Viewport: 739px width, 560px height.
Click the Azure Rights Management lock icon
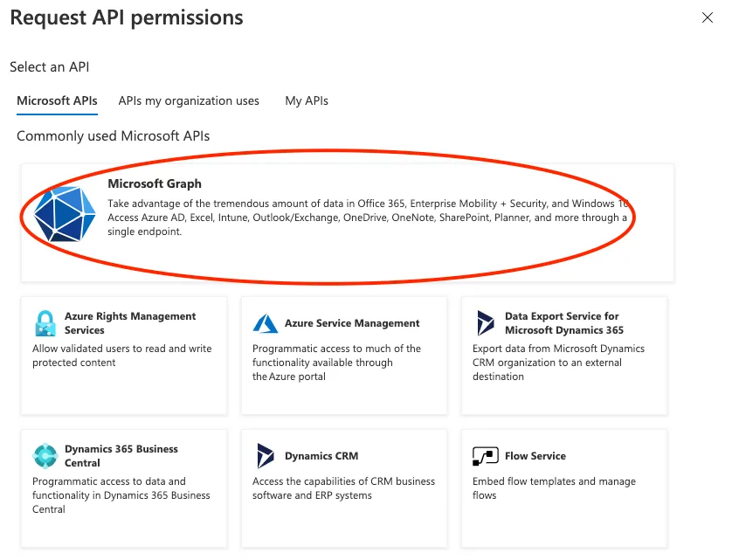click(x=45, y=323)
